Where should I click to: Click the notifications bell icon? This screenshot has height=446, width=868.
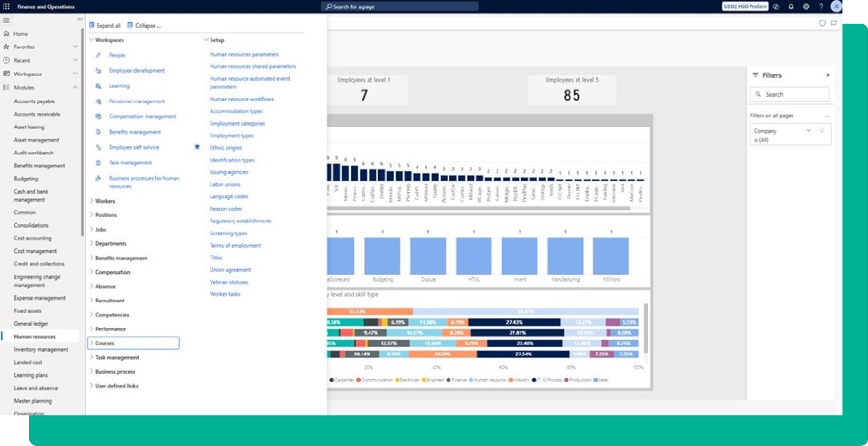(791, 6)
